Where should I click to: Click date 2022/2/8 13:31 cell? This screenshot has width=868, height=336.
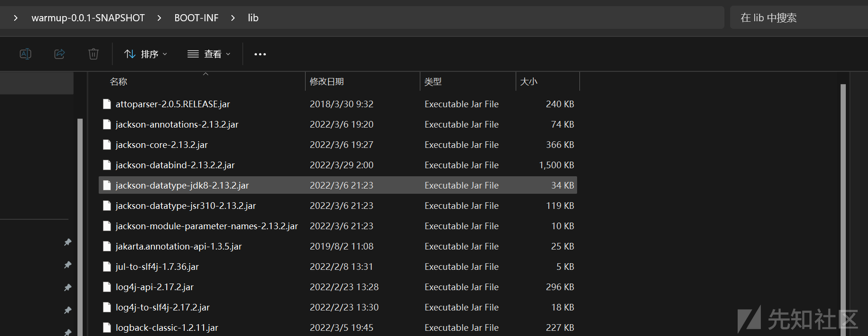pos(341,267)
